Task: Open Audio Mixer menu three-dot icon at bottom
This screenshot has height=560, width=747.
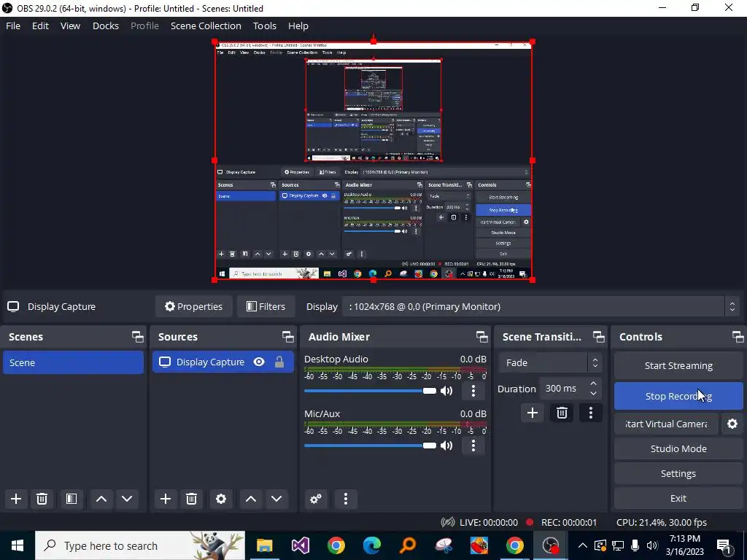Action: (x=346, y=499)
